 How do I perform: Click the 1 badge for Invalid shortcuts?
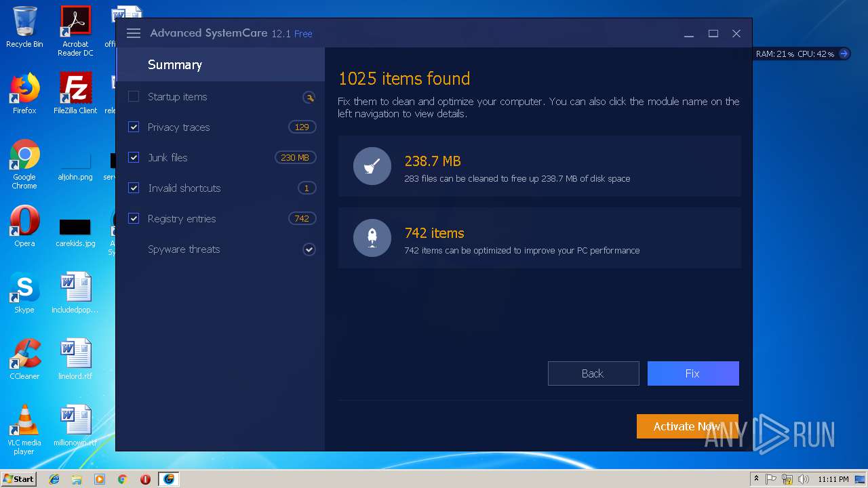pos(307,188)
